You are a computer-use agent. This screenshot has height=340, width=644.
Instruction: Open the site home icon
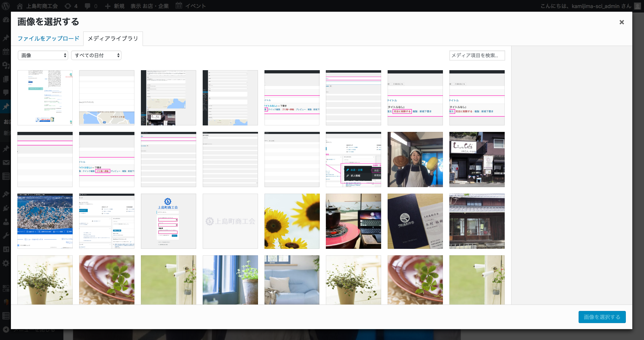(20, 6)
